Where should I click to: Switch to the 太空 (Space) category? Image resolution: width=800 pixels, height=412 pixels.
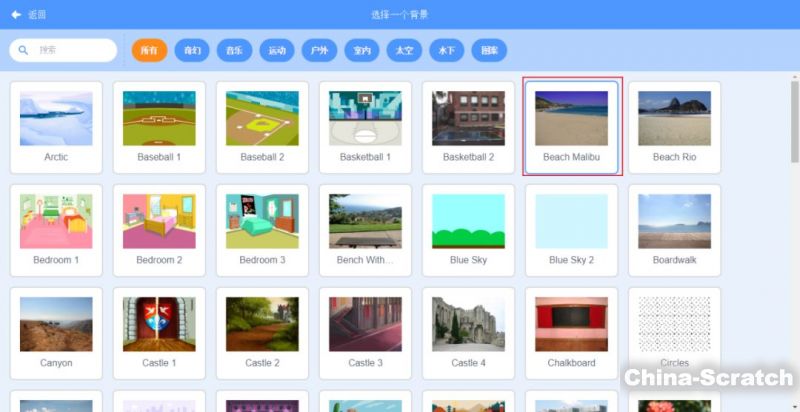coord(405,49)
